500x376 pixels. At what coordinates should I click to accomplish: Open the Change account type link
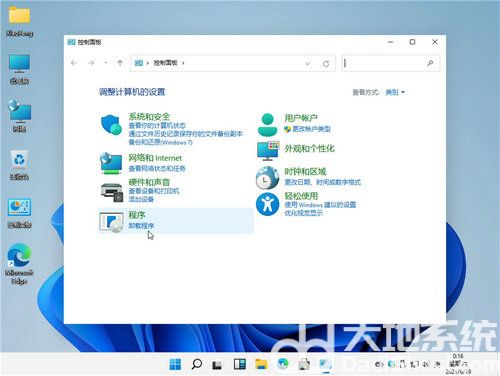311,129
